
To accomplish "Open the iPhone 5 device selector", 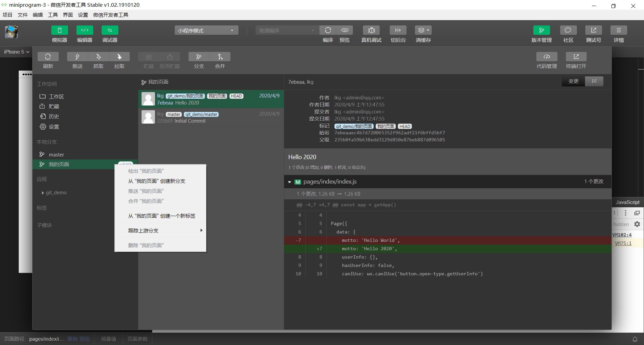I will coord(17,52).
